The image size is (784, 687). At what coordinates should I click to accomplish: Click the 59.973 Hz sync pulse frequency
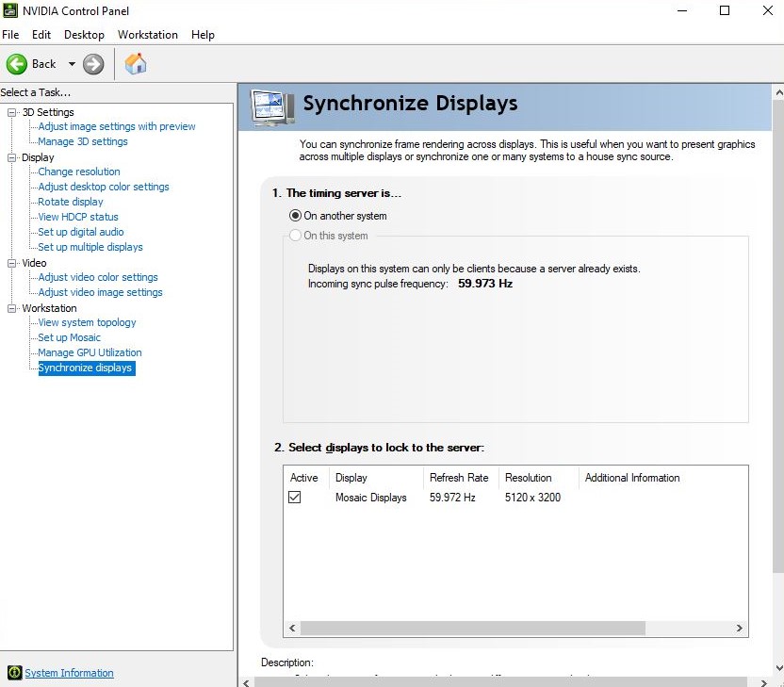pos(485,284)
